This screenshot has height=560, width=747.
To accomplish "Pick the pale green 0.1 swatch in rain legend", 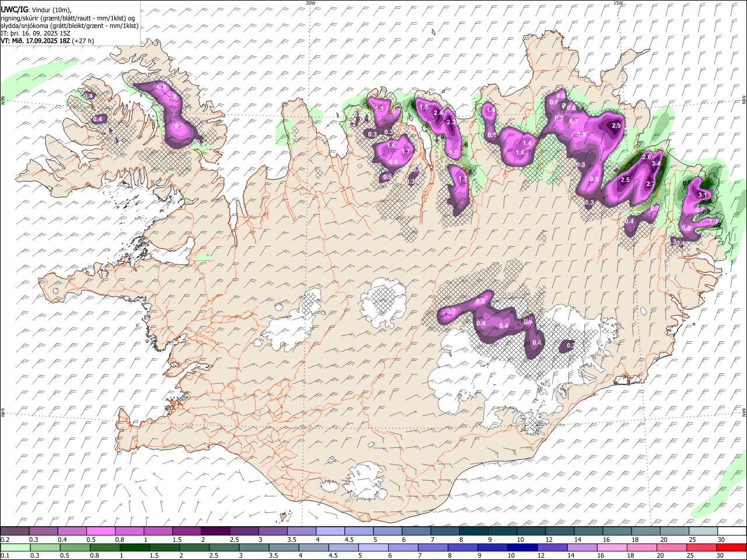I will (15, 547).
